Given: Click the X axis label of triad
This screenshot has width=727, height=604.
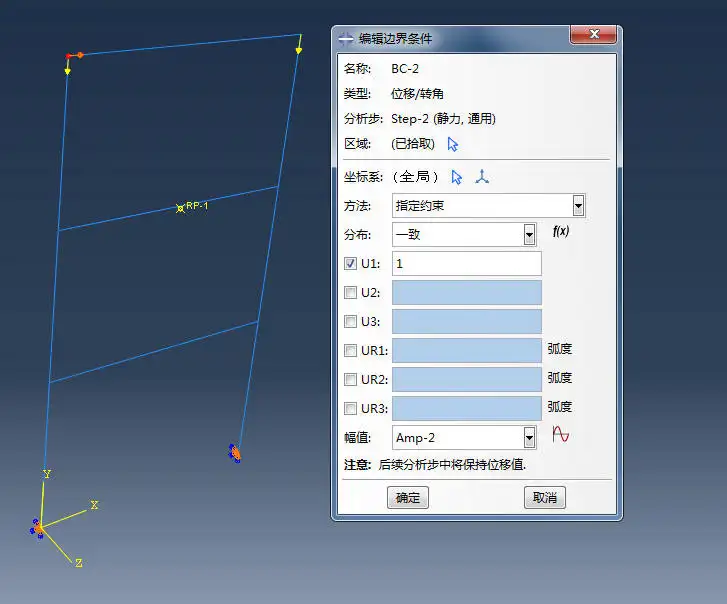Looking at the screenshot, I should click(x=94, y=505).
